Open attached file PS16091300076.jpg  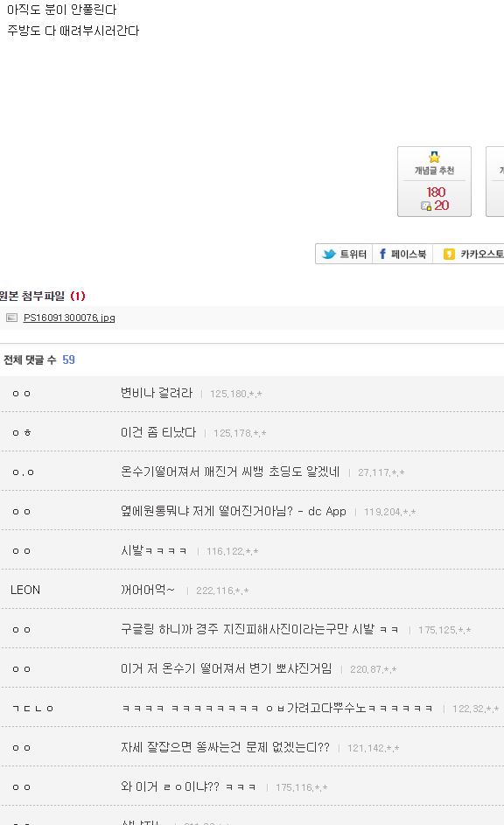(69, 318)
